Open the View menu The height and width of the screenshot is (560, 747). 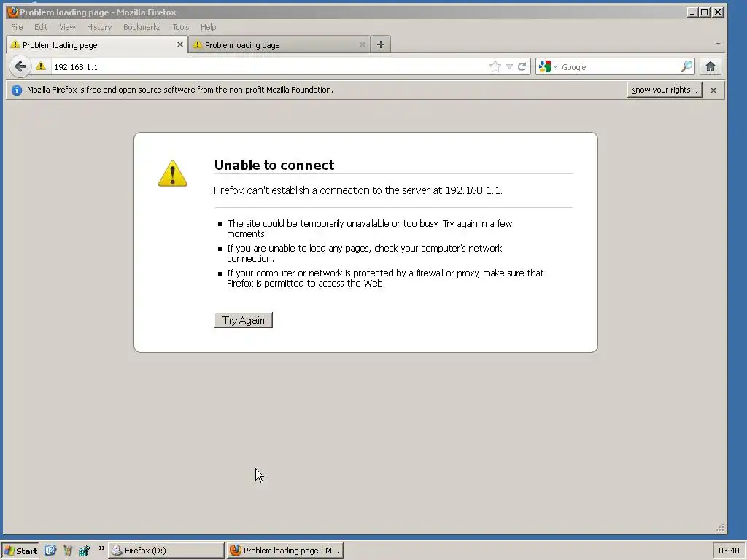[x=67, y=27]
